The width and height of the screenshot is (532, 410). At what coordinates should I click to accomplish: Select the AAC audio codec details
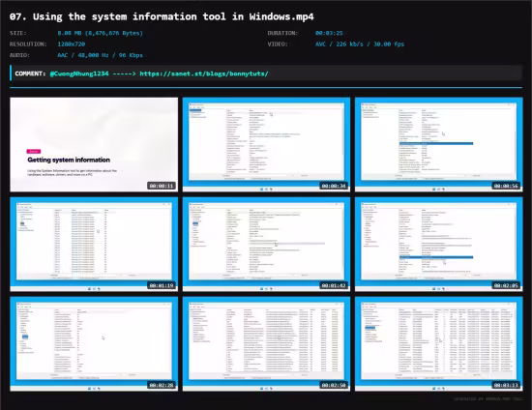click(100, 55)
